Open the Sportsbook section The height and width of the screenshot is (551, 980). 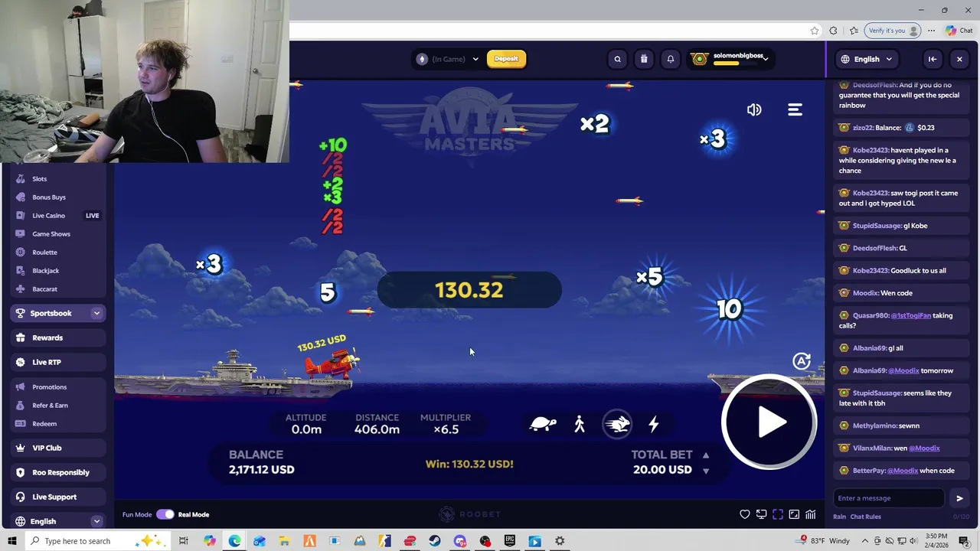(x=51, y=313)
